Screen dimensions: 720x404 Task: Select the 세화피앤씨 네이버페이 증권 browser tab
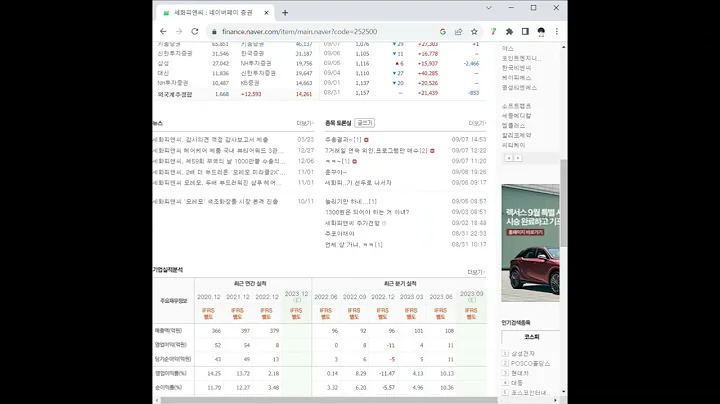coord(214,13)
